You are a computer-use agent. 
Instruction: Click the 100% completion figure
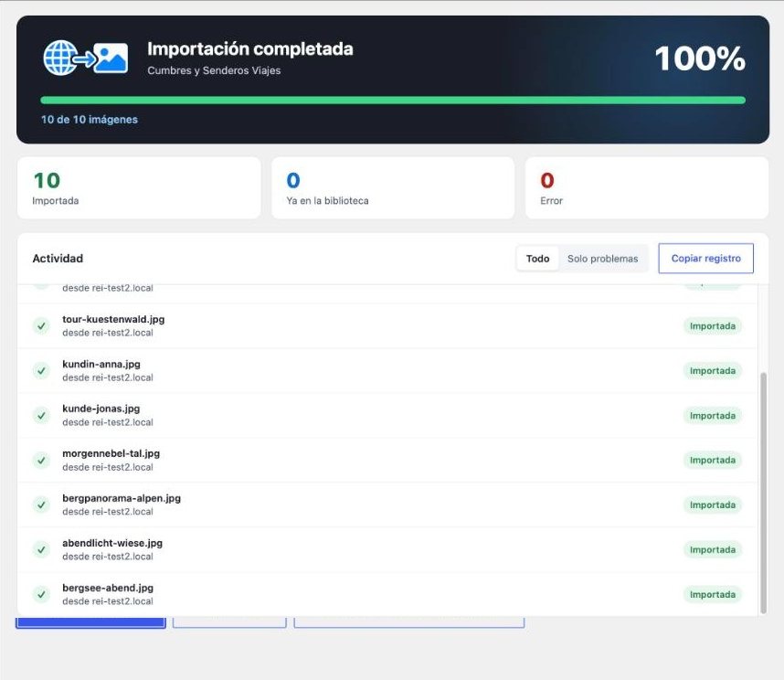(700, 58)
